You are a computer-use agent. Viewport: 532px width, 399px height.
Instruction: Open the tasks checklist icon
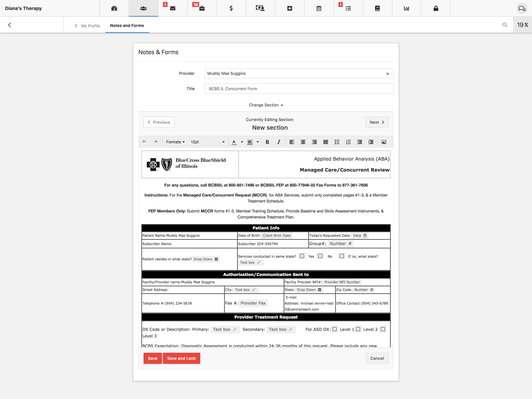[x=348, y=8]
